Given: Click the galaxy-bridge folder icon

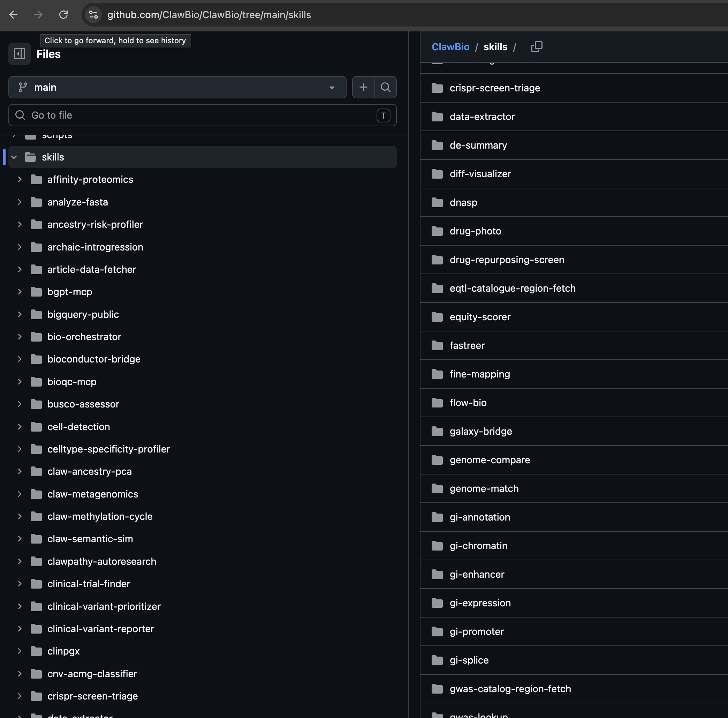Looking at the screenshot, I should (437, 432).
